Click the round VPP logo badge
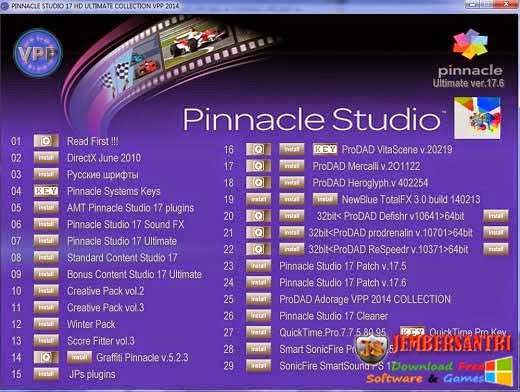This screenshot has width=520, height=392. (x=38, y=53)
